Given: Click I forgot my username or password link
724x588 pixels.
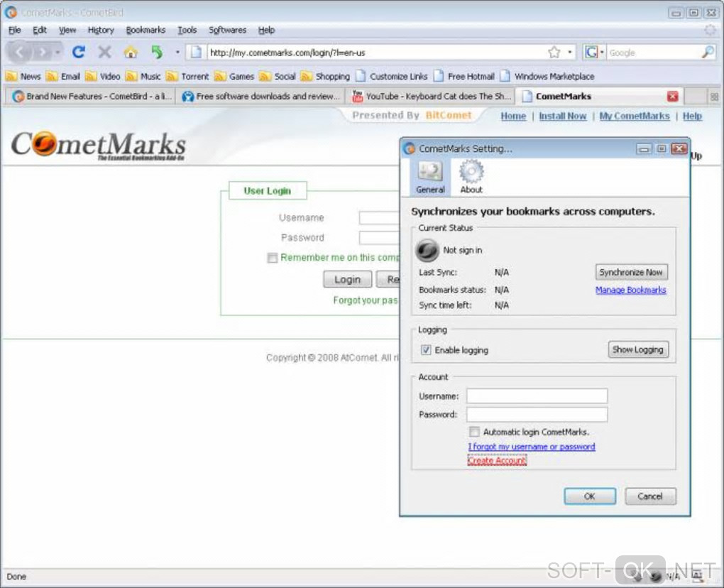Looking at the screenshot, I should click(x=532, y=447).
